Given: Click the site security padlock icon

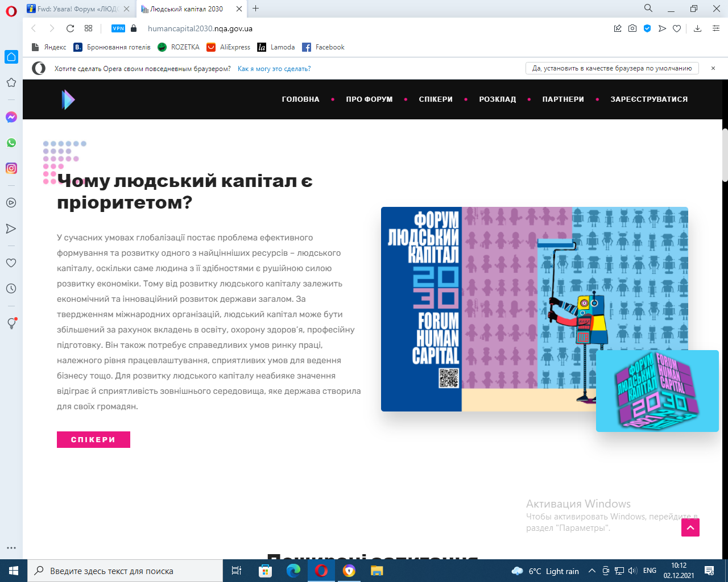Looking at the screenshot, I should tap(134, 28).
